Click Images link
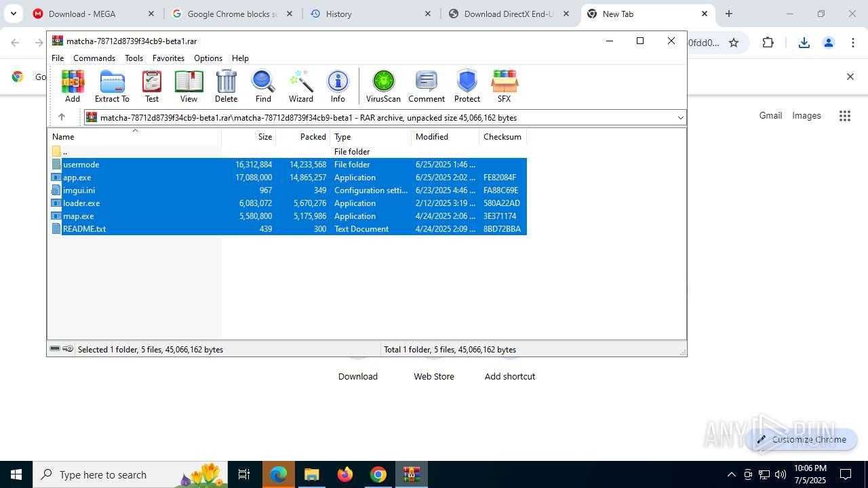This screenshot has width=868, height=488. [806, 116]
